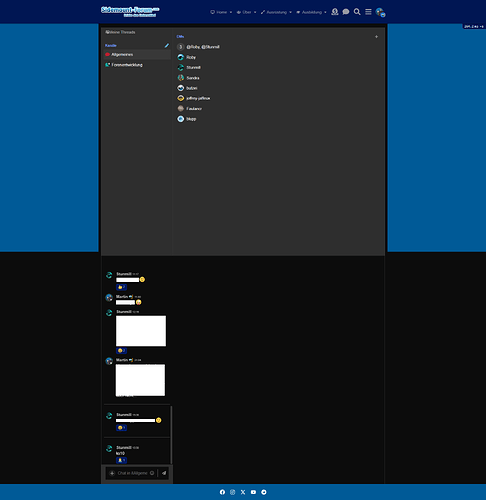The image size is (486, 500).
Task: Click the pencil edit icon beside Kanäle
Action: (167, 45)
